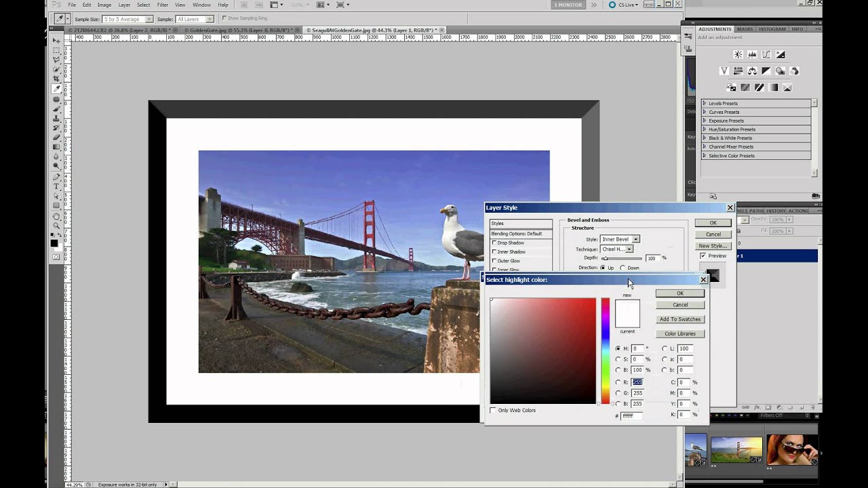868x488 pixels.
Task: Open the Sample Size dropdown
Action: click(x=128, y=19)
